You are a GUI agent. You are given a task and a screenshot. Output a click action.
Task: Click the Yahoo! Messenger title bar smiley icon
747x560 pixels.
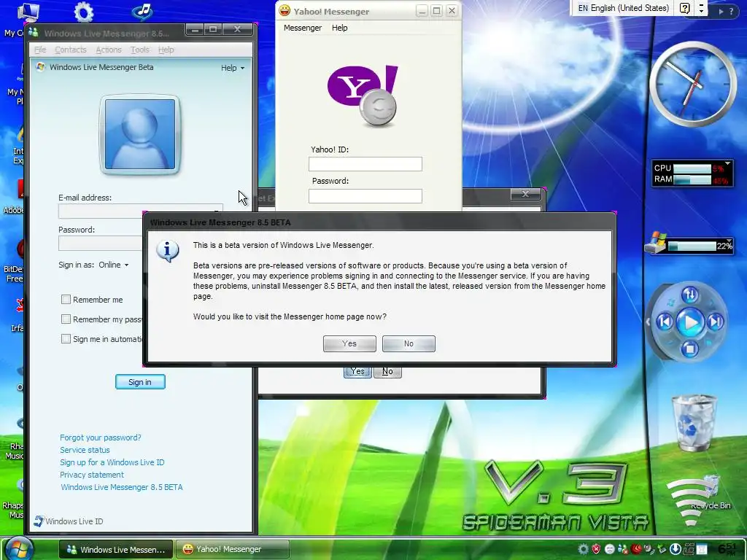pyautogui.click(x=285, y=10)
